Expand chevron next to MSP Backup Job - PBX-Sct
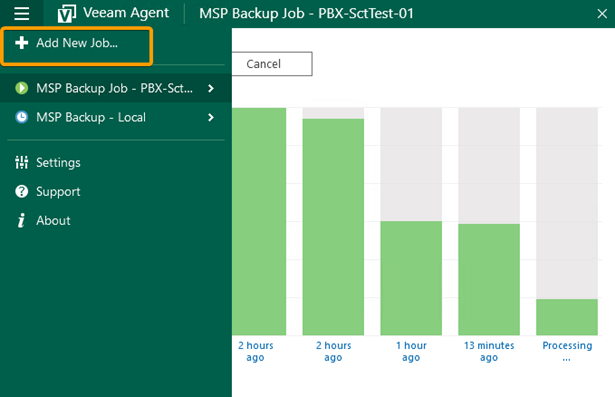Image resolution: width=615 pixels, height=397 pixels. (x=211, y=88)
